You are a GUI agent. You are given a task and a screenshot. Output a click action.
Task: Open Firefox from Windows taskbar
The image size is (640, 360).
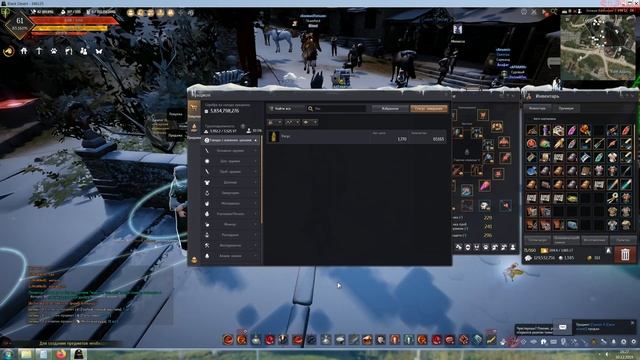coord(61,354)
